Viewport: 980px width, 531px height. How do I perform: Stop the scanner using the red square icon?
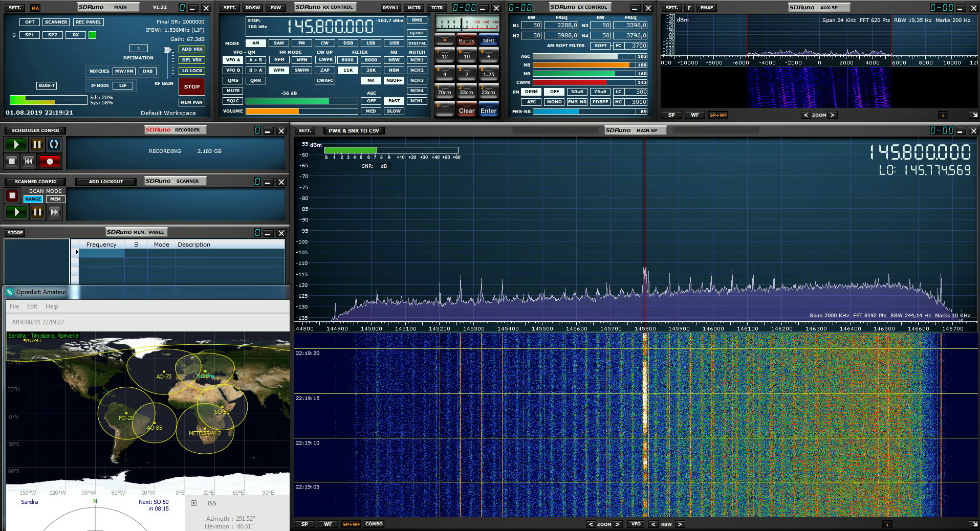coord(12,195)
